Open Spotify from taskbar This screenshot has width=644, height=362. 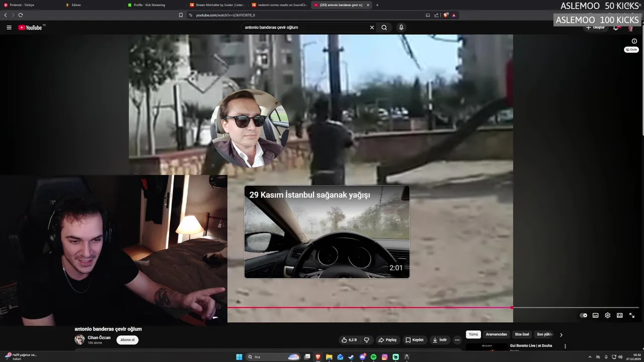click(x=373, y=357)
